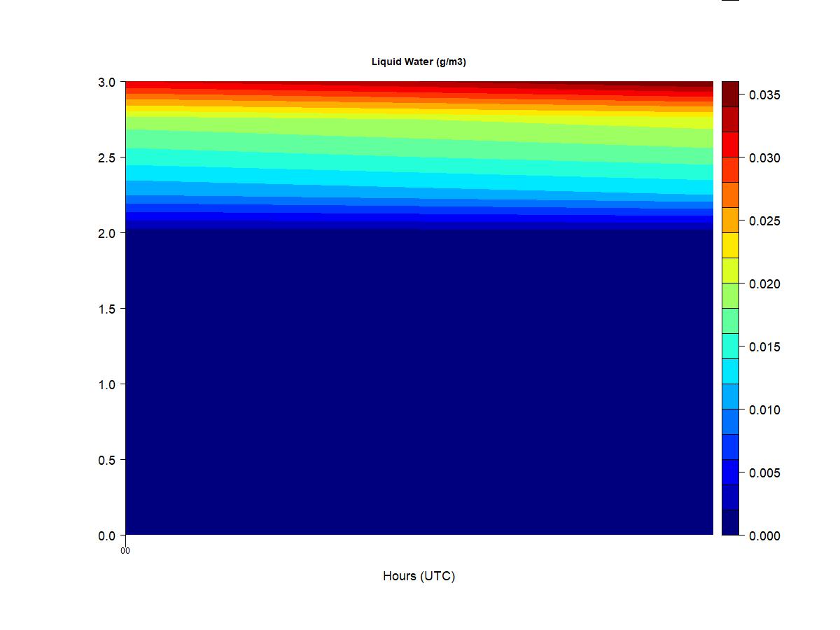Viewport: 840px width, 630px height.
Task: Click the plot title Liquid Water (g/m3)
Action: click(419, 62)
